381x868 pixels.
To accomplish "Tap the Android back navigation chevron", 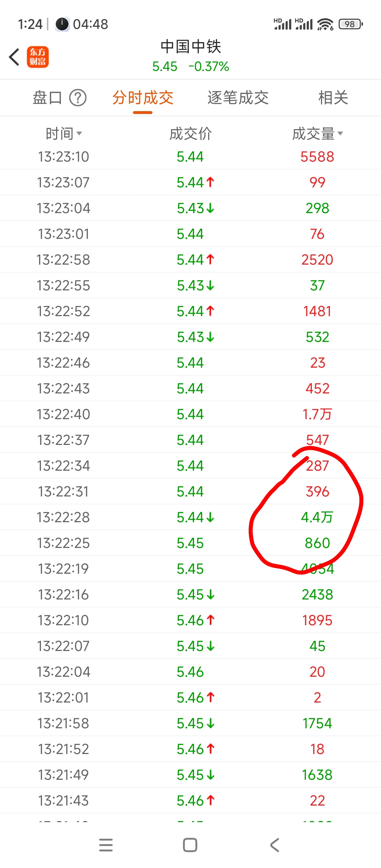I will coord(274,845).
